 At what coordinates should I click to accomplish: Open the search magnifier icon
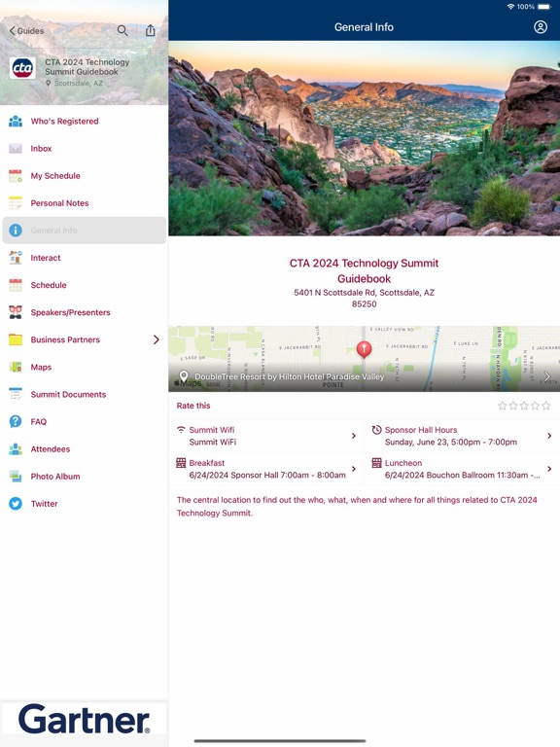(x=122, y=30)
